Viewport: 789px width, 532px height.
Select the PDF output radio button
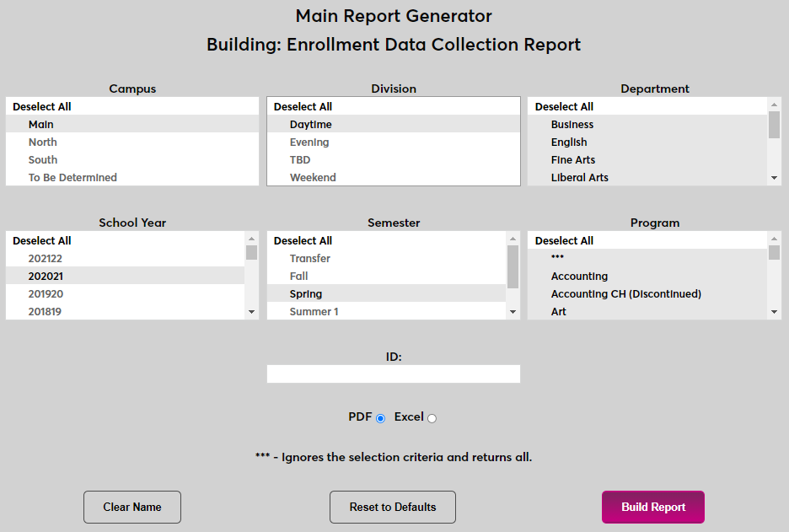click(380, 417)
